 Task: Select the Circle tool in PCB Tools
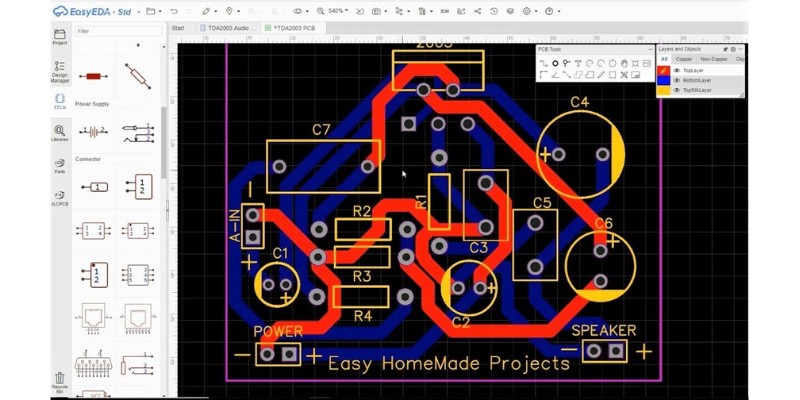tap(613, 63)
